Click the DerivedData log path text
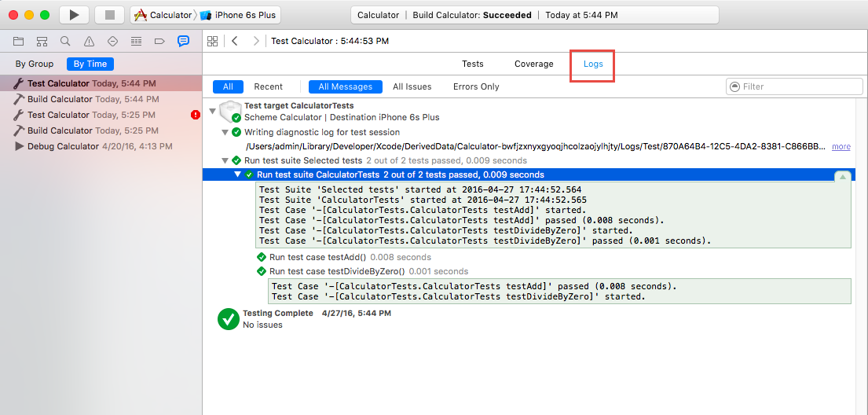 [537, 147]
